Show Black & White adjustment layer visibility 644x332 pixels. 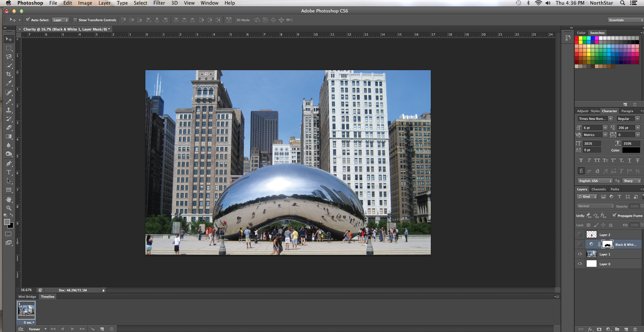(580, 244)
